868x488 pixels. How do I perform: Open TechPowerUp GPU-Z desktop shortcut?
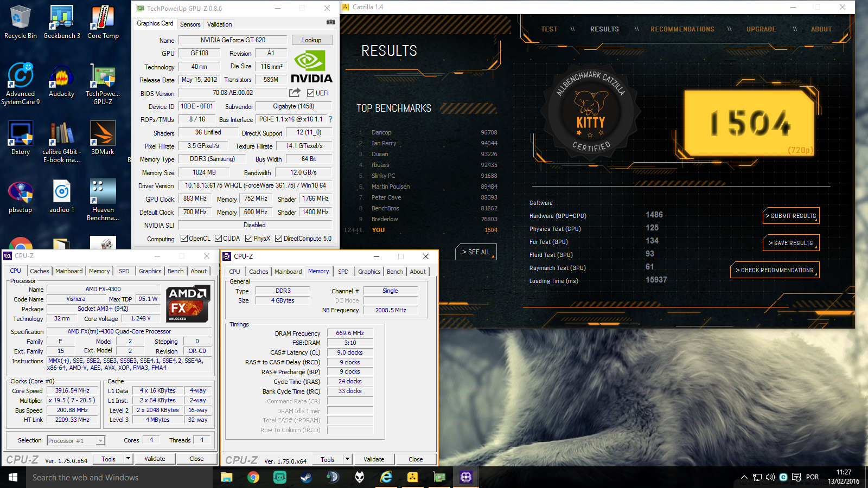pos(103,84)
